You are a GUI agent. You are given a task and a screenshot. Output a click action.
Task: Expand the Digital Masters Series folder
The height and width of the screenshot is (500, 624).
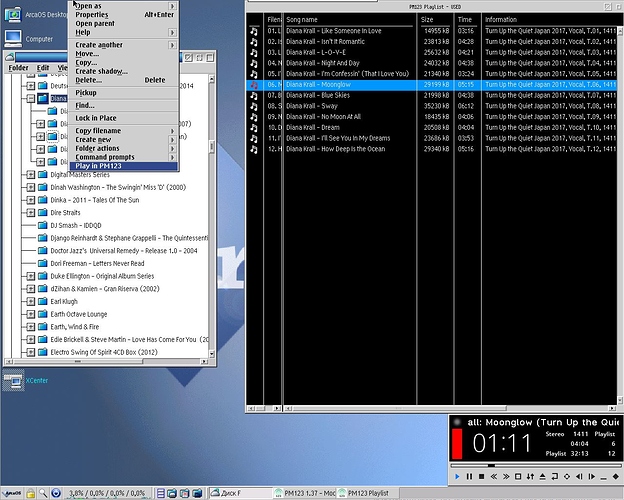[31, 174]
